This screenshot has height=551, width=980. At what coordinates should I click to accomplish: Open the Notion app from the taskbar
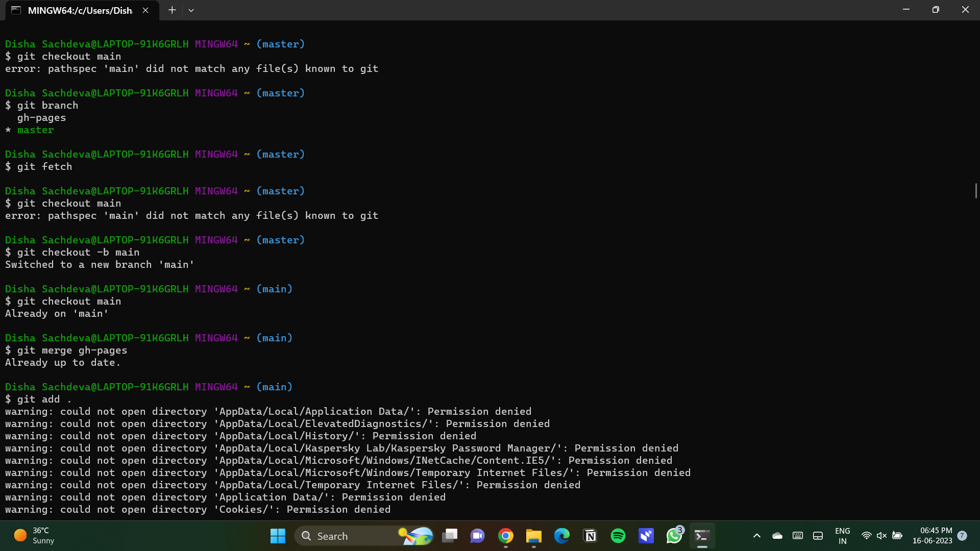tap(590, 536)
